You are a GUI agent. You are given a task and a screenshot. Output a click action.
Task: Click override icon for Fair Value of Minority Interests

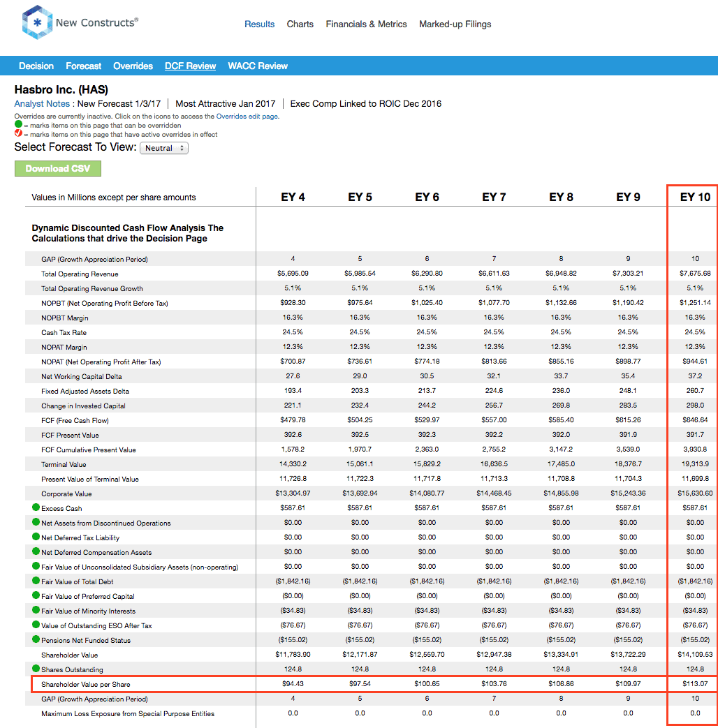point(36,610)
